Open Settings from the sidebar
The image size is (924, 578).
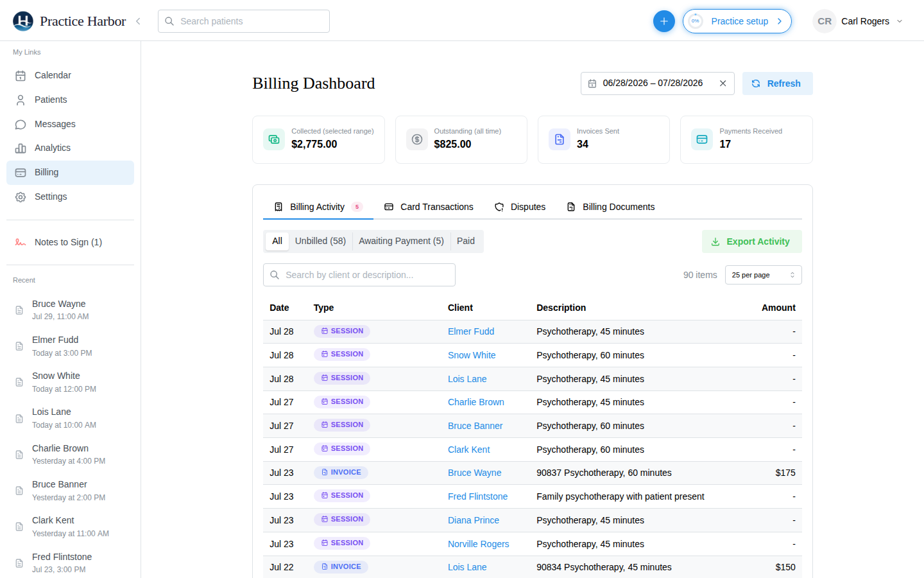(x=70, y=197)
